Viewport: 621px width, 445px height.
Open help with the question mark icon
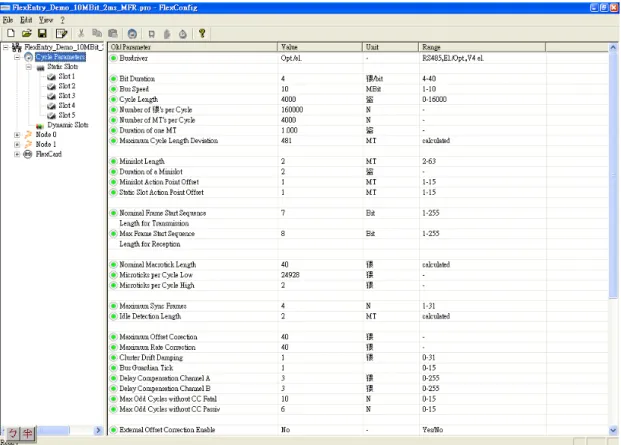pyautogui.click(x=202, y=34)
